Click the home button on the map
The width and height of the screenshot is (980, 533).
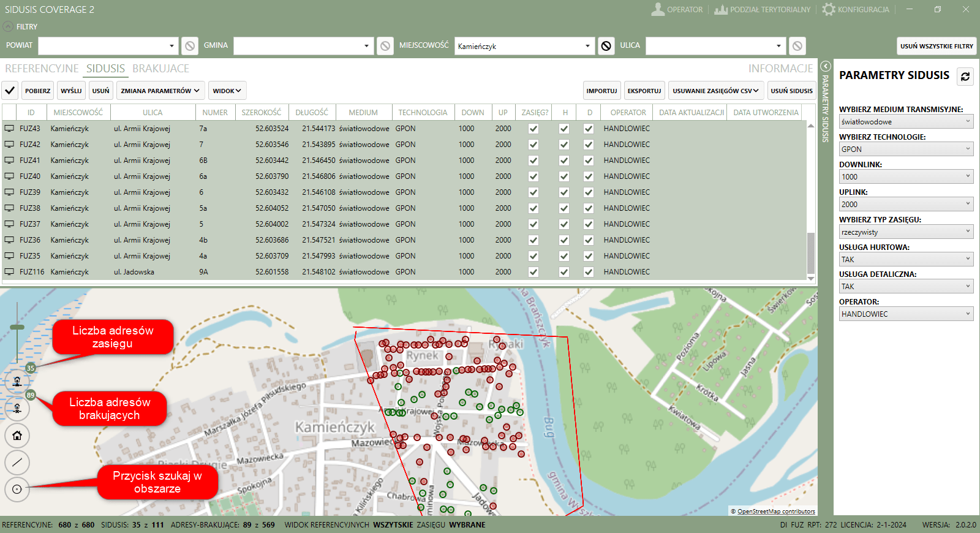point(17,436)
